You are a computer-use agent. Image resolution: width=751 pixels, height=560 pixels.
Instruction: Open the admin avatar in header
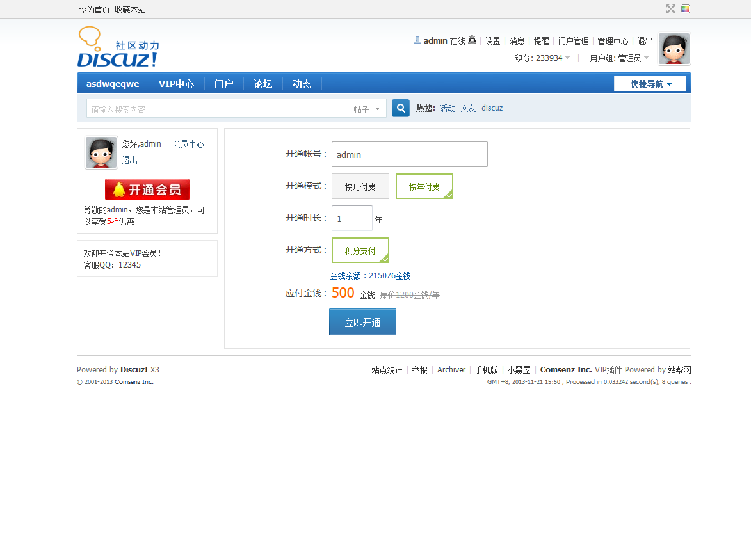pyautogui.click(x=674, y=49)
